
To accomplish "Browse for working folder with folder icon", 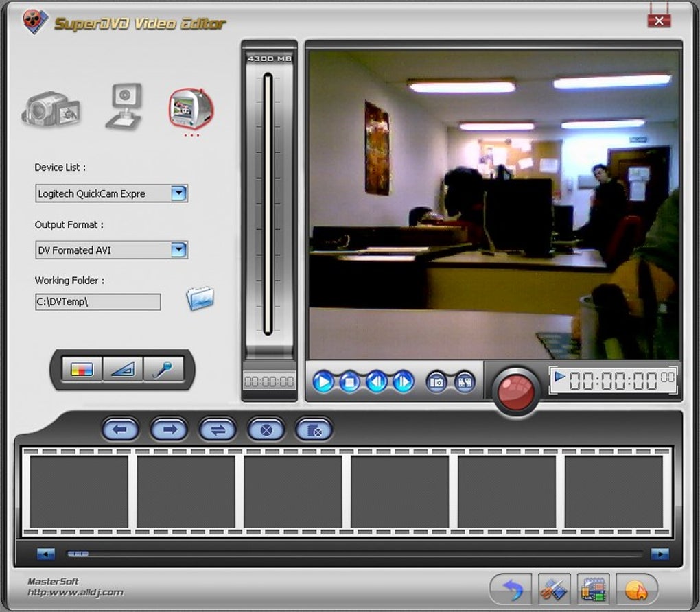I will 200,298.
